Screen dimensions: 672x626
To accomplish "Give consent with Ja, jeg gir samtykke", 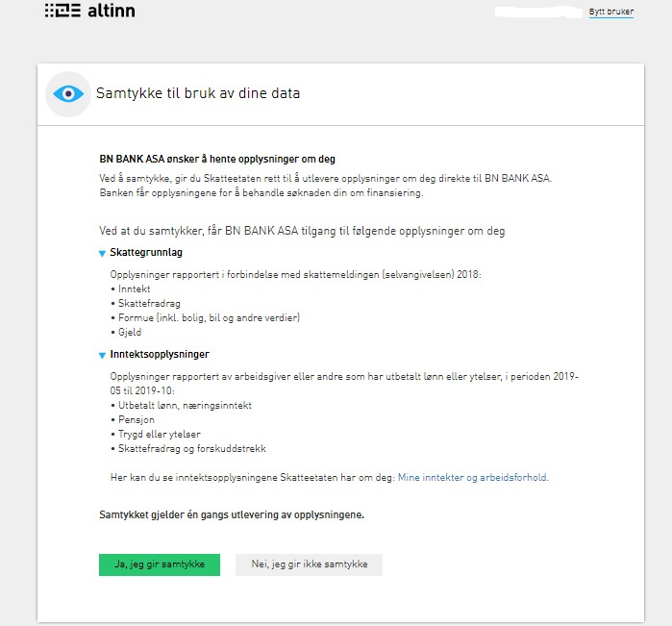I will pos(160,564).
